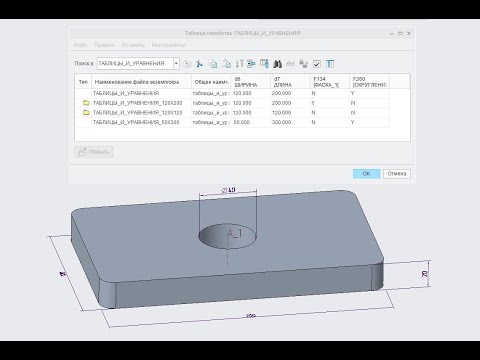
Task: Select instance name ТАБЛИЦЫ_И_УРАВНЕНИЯ_120X200
Action: pyautogui.click(x=137, y=103)
